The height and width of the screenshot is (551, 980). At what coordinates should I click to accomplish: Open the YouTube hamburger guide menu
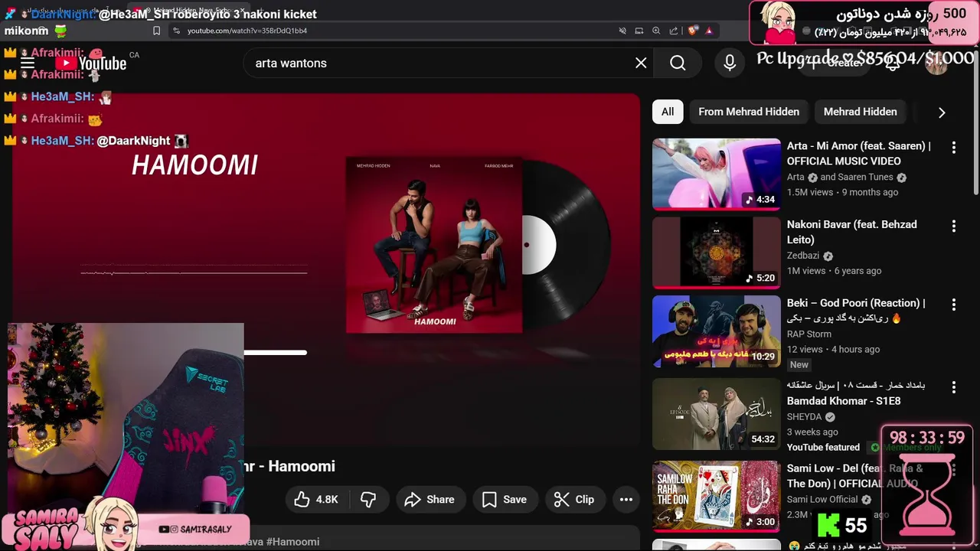pos(28,63)
